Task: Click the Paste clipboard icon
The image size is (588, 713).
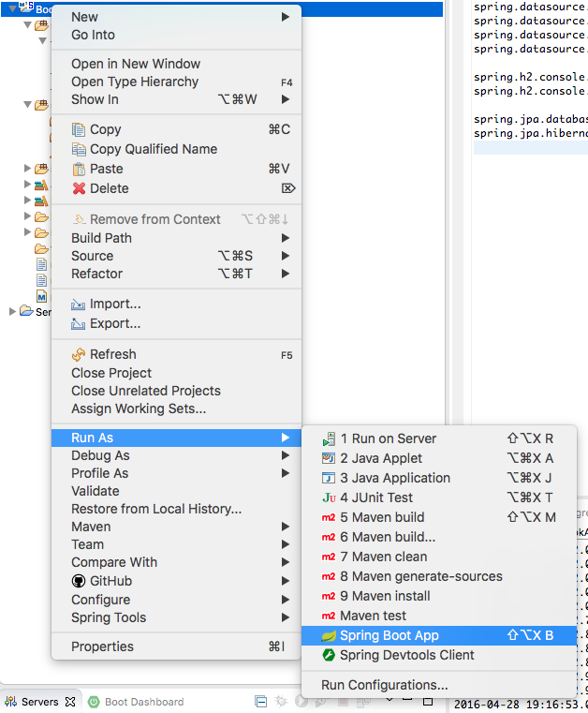Action: (x=79, y=170)
